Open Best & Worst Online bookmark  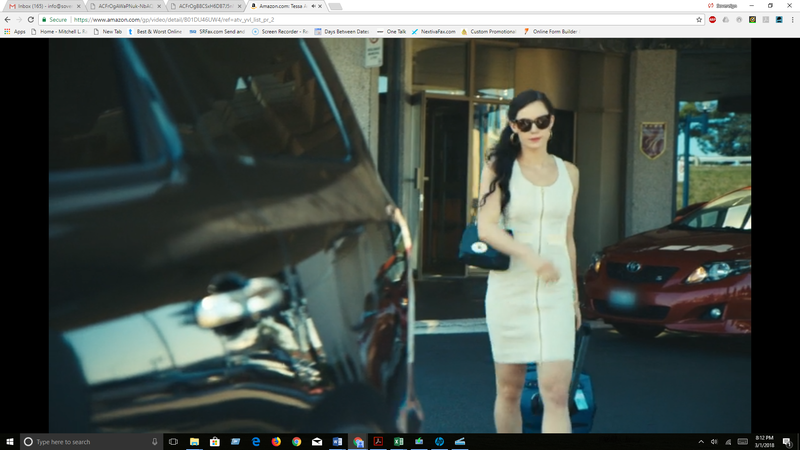(x=155, y=32)
